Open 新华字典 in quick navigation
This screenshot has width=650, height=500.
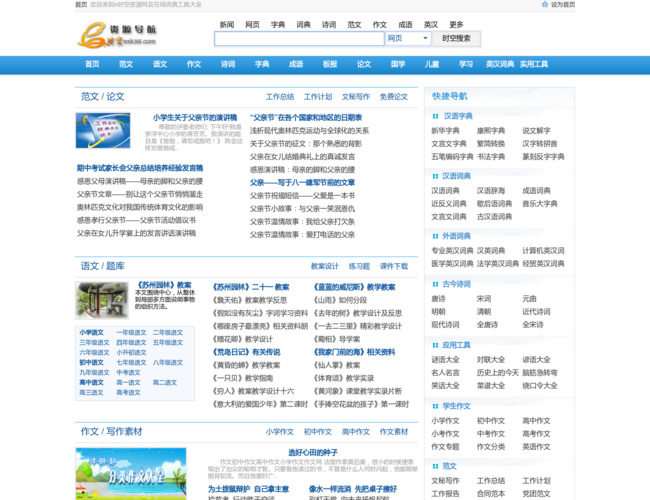[x=445, y=131]
